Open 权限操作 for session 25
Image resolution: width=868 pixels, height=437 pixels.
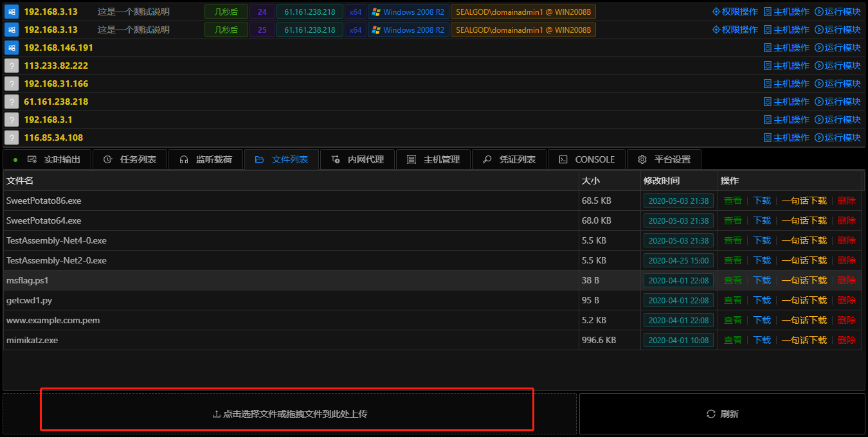point(735,30)
